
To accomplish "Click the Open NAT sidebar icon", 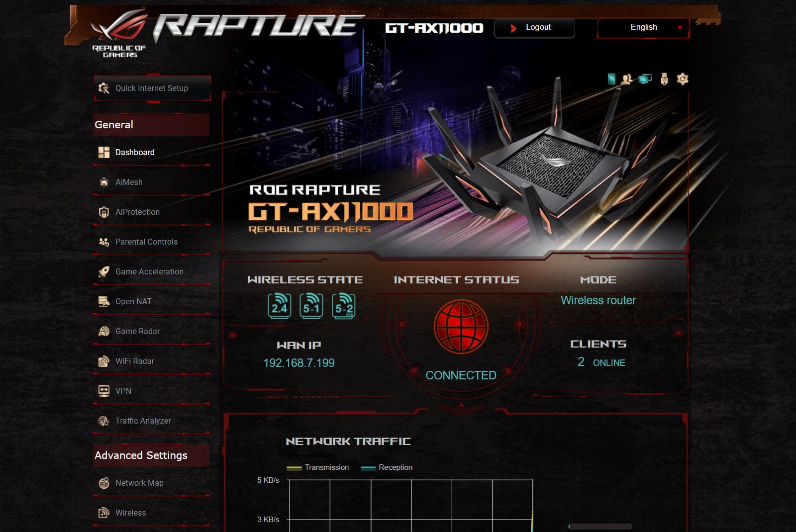I will pyautogui.click(x=103, y=301).
